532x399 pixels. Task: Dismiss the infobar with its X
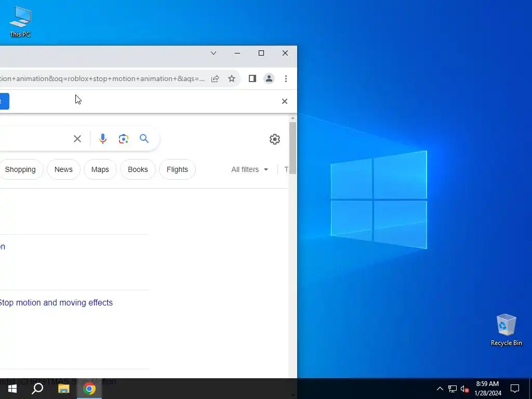pyautogui.click(x=285, y=101)
